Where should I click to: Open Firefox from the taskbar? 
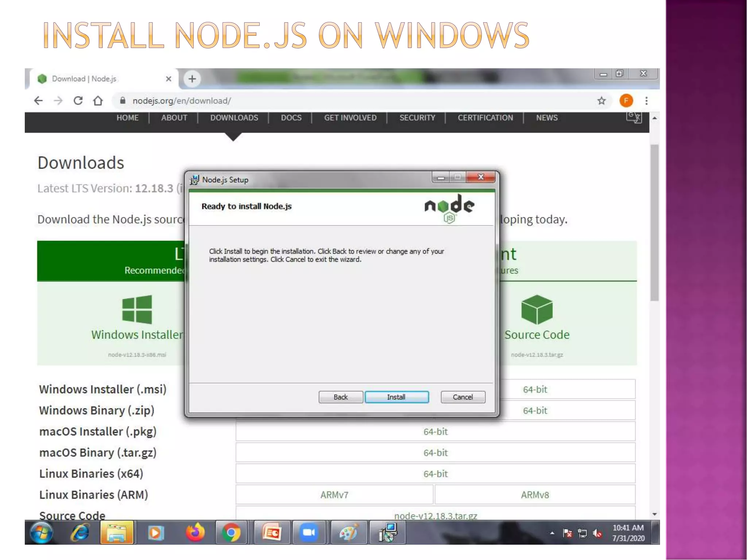[x=195, y=533]
